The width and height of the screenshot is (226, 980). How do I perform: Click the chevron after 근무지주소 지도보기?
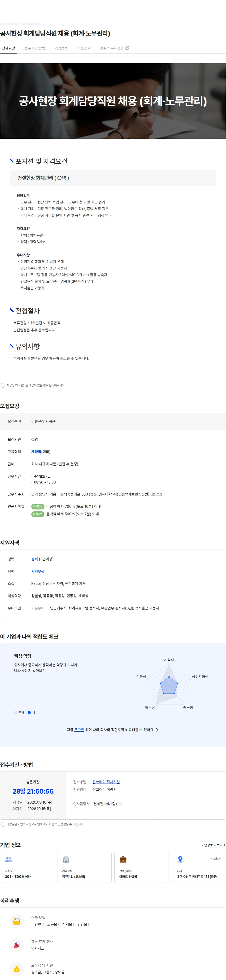click(x=165, y=494)
